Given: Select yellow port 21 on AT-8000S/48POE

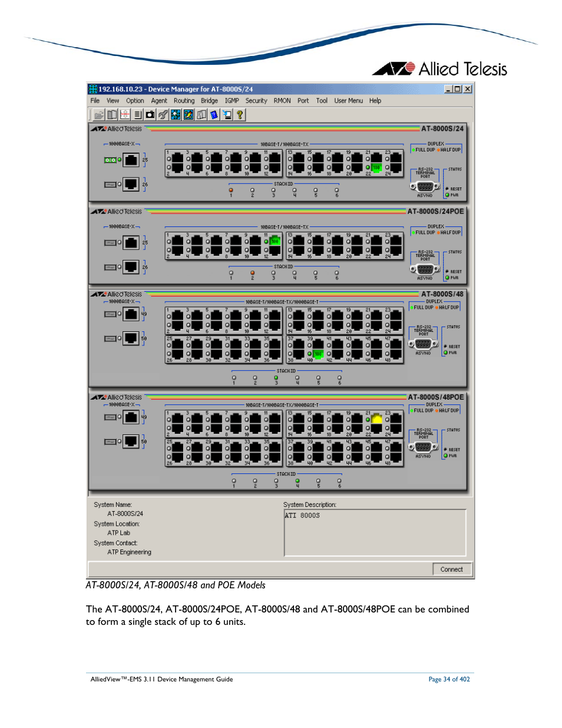Looking at the screenshot, I should (376, 419).
